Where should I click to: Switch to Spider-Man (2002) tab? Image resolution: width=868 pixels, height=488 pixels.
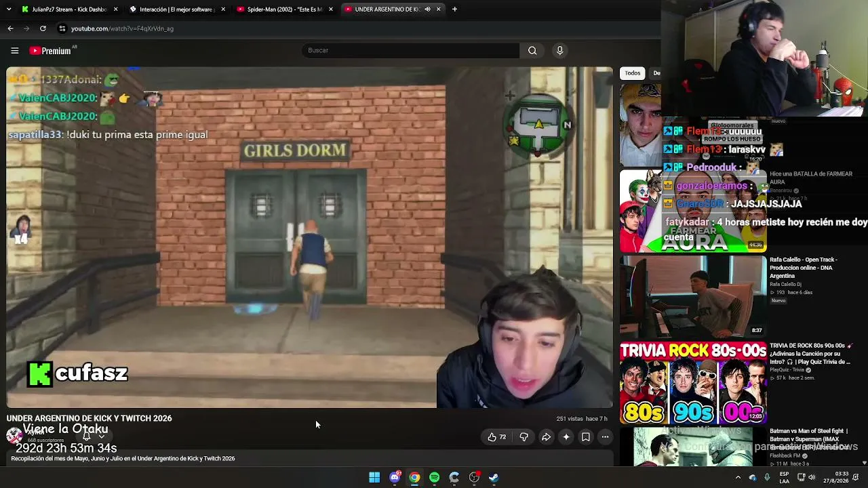tap(283, 9)
